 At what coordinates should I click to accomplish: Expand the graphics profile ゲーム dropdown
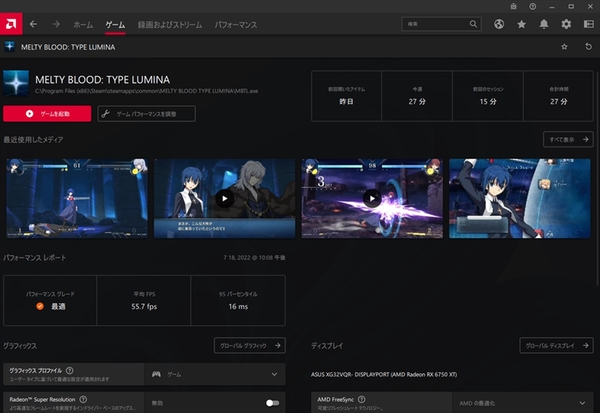coord(215,374)
